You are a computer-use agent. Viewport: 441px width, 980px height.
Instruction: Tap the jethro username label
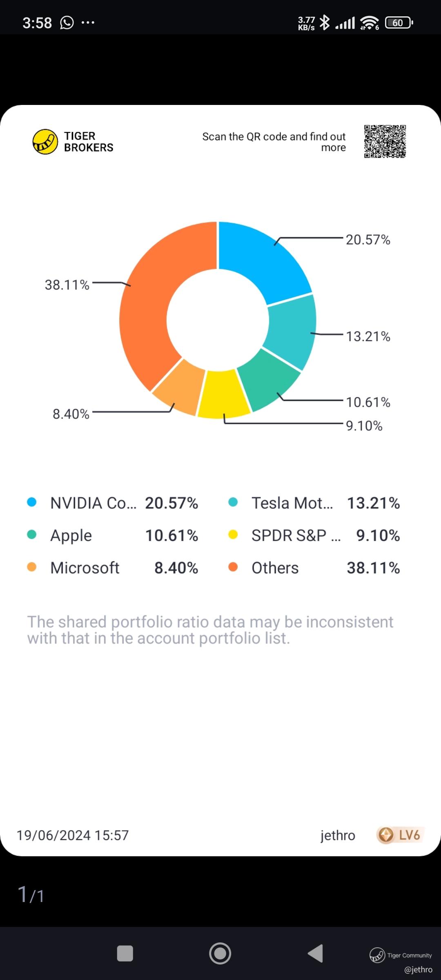pyautogui.click(x=338, y=835)
